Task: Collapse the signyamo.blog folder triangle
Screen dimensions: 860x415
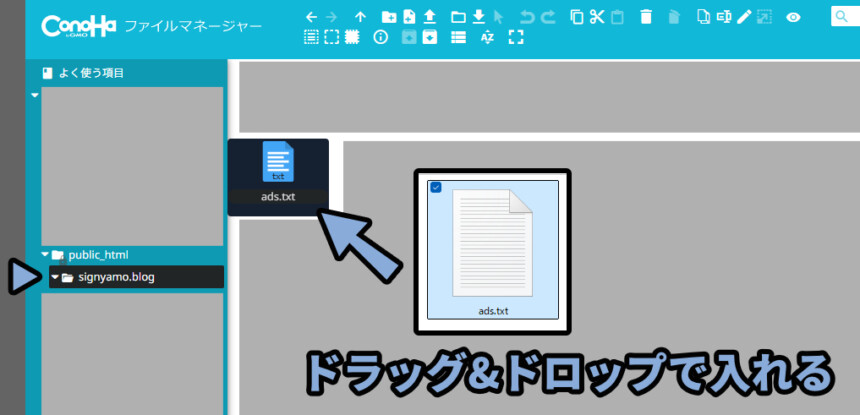Action: pos(54,277)
